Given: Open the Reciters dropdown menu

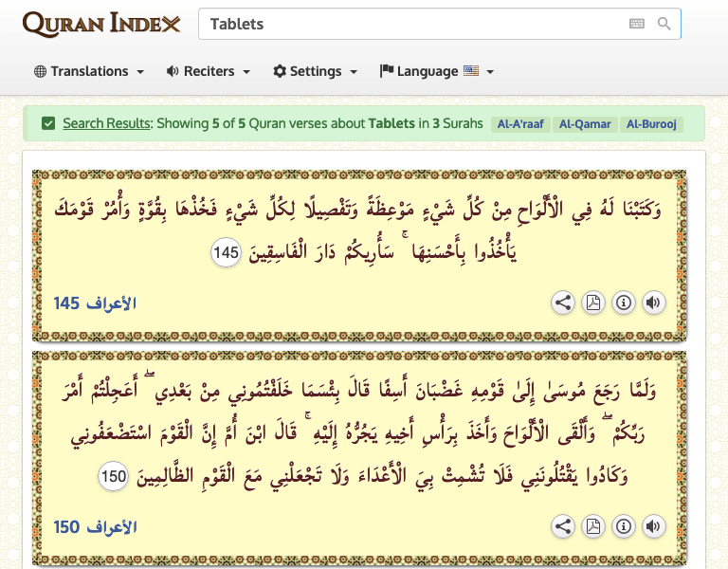Looking at the screenshot, I should (209, 71).
